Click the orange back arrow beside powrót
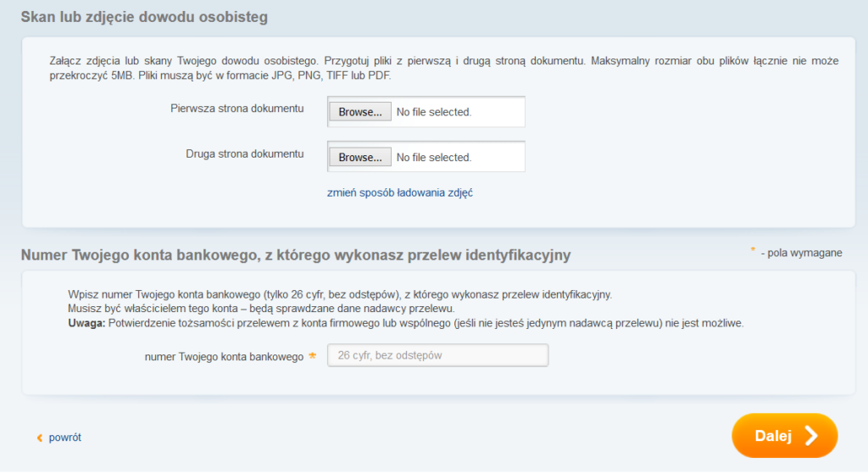 click(x=39, y=438)
